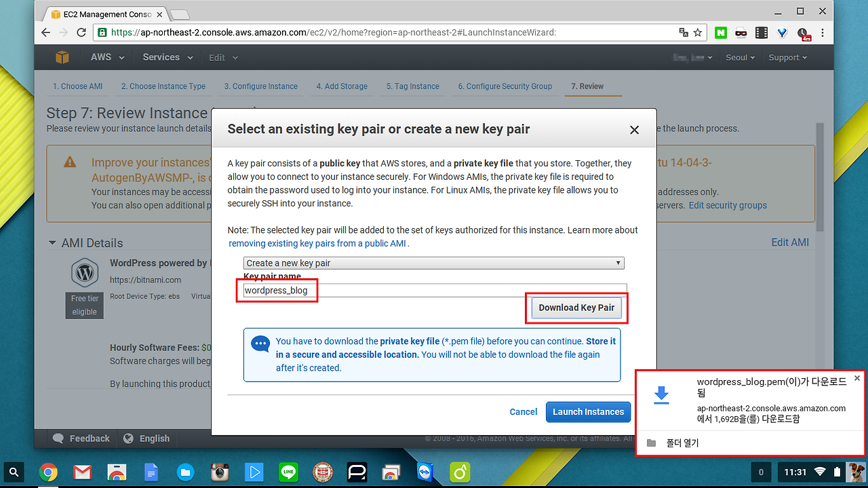Close the key pair dialog with X
This screenshot has width=868, height=488.
pyautogui.click(x=635, y=130)
